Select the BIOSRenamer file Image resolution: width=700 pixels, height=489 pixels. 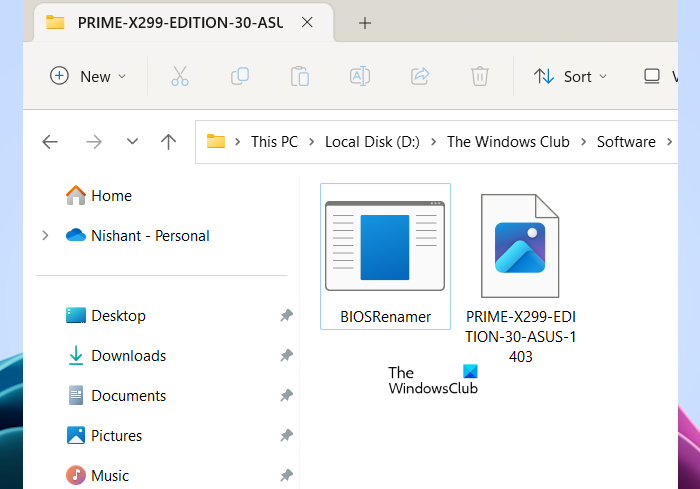[x=385, y=257]
